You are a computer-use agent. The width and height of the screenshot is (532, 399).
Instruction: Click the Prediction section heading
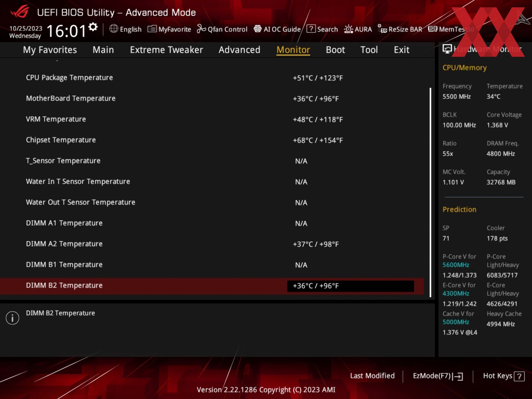click(459, 209)
